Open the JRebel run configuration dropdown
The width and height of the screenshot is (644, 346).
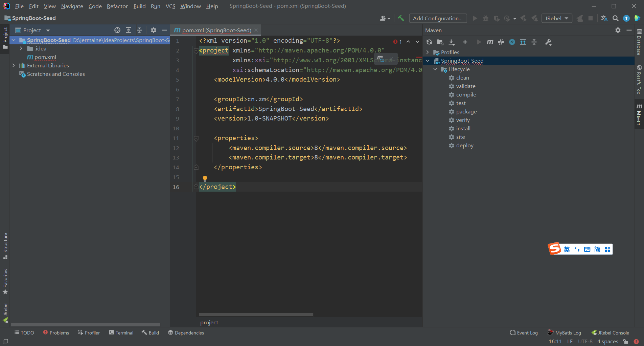pos(557,18)
